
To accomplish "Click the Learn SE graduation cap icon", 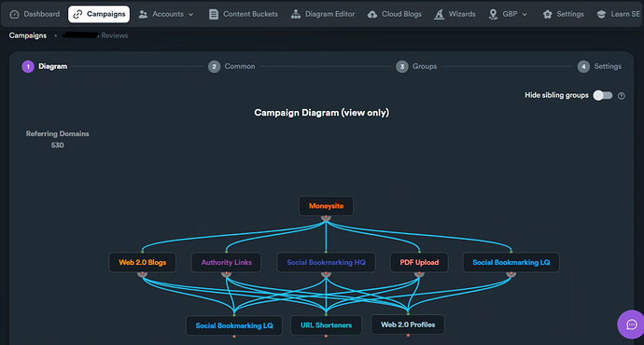I will (x=601, y=14).
